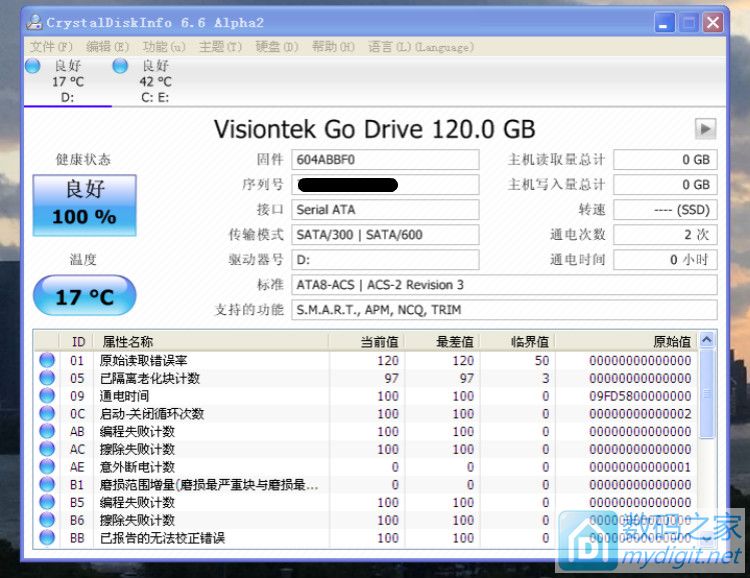The height and width of the screenshot is (578, 750).
Task: Click the SATA/300 | SATA/600 transfer mode field
Action: click(385, 234)
